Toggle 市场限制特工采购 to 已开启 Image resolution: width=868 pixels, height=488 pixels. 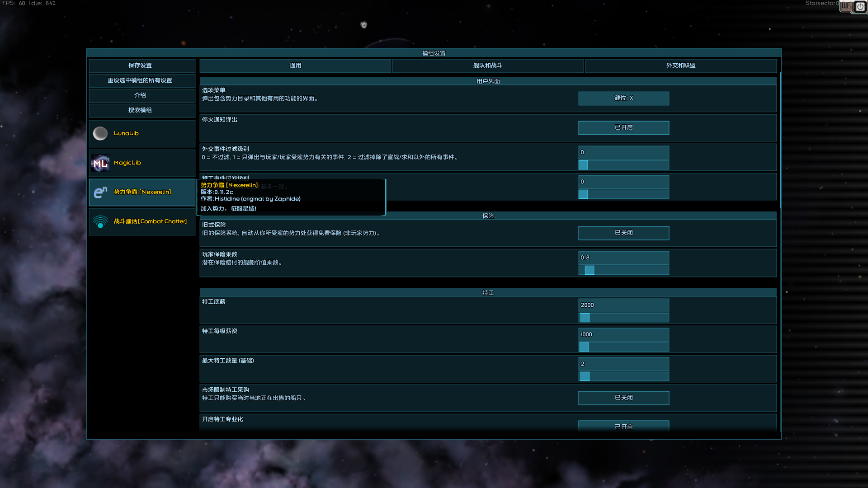623,398
